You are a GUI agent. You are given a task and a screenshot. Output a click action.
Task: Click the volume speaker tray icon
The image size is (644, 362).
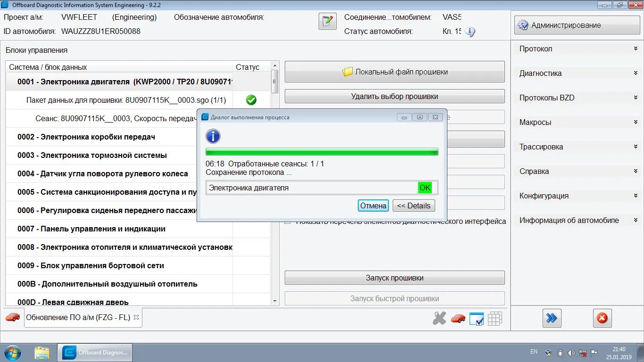point(571,353)
